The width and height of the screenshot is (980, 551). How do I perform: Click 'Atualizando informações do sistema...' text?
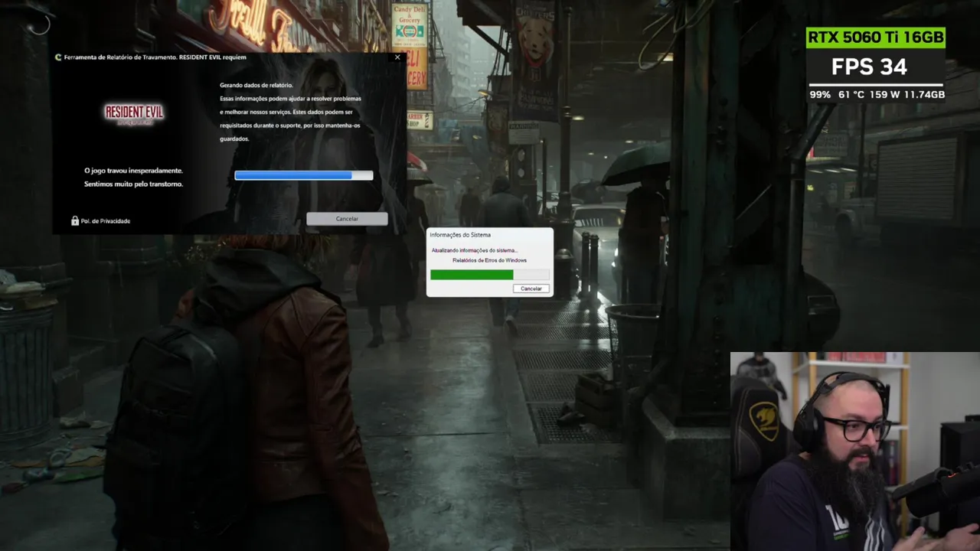tap(475, 250)
